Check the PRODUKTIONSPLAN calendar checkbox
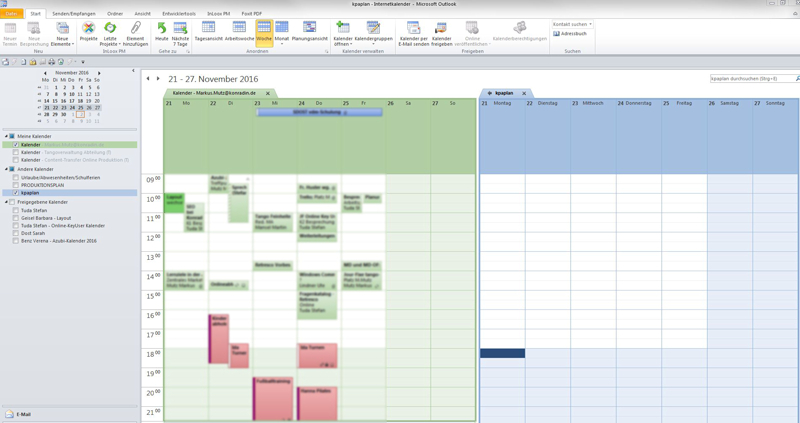Image resolution: width=800 pixels, height=423 pixels. pyautogui.click(x=16, y=185)
